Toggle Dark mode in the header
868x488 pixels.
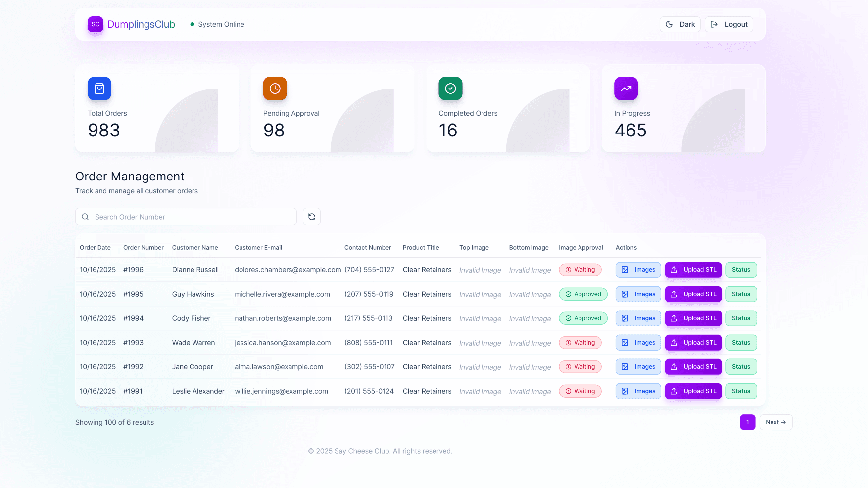680,24
